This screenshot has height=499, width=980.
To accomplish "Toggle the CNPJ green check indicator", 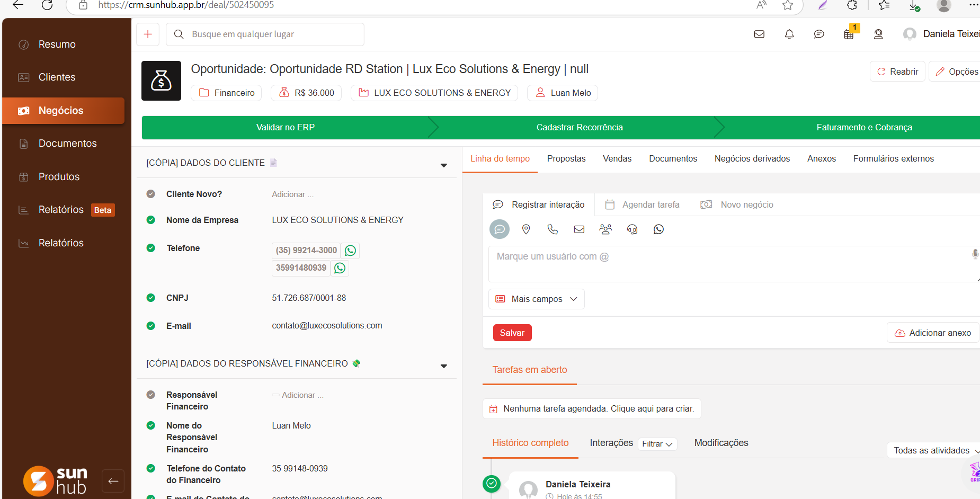I will point(151,298).
